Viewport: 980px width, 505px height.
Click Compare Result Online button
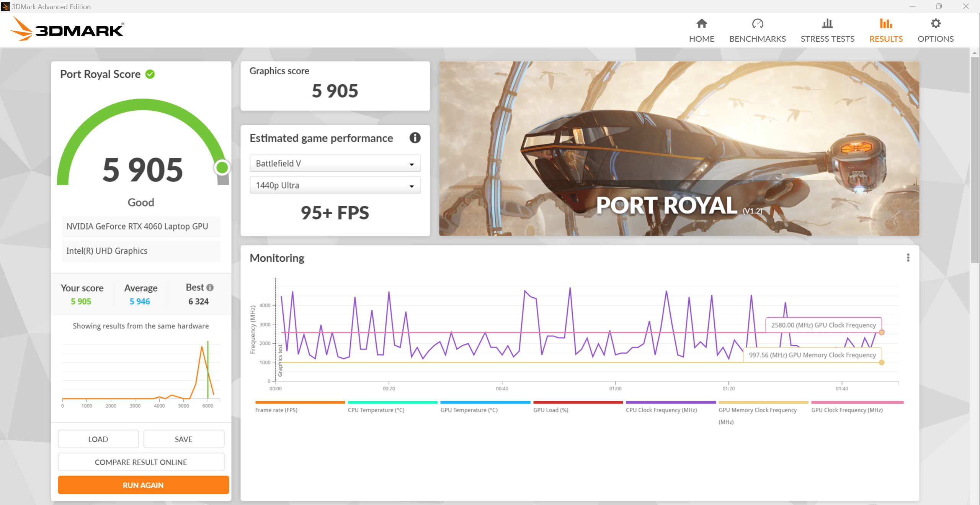[141, 462]
